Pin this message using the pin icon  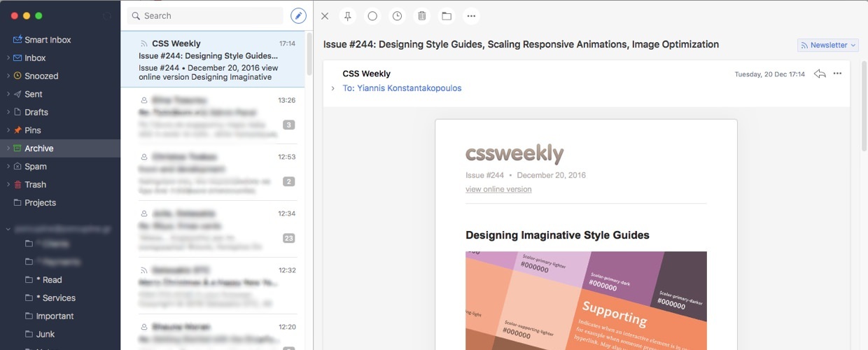[348, 15]
